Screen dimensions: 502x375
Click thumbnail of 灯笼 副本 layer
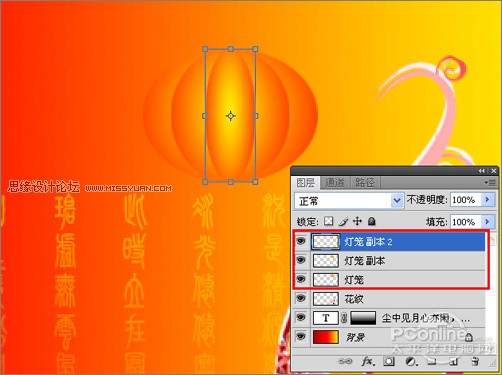pos(326,261)
